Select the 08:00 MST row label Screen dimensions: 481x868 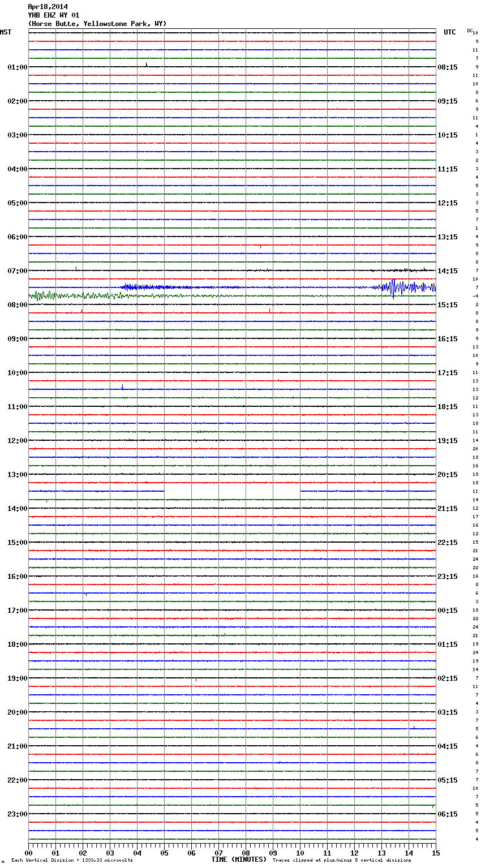(x=17, y=305)
